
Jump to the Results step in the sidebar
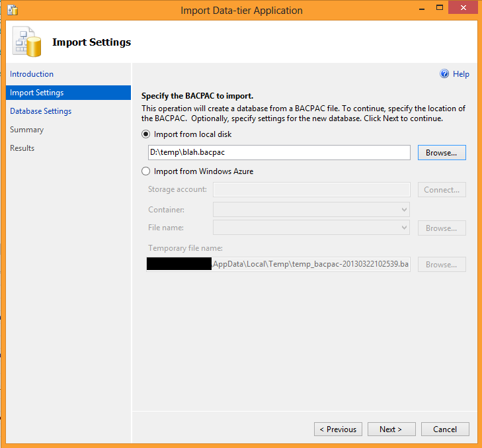[x=22, y=148]
